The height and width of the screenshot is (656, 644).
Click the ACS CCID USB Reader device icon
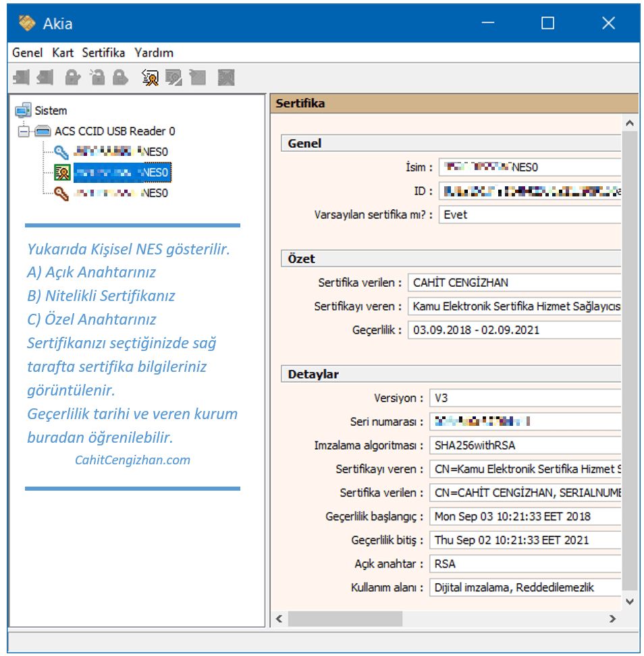(x=43, y=131)
